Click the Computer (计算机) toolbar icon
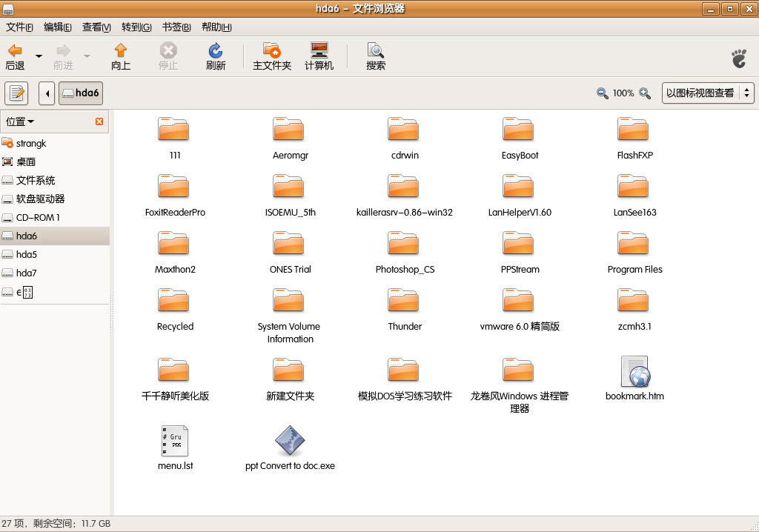The width and height of the screenshot is (759, 532). click(x=319, y=50)
